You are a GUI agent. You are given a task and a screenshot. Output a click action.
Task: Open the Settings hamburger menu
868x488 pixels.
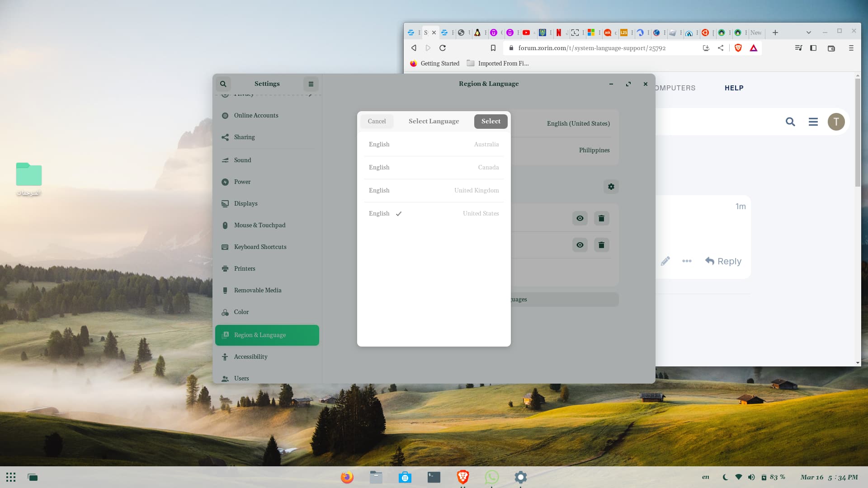[x=311, y=84]
